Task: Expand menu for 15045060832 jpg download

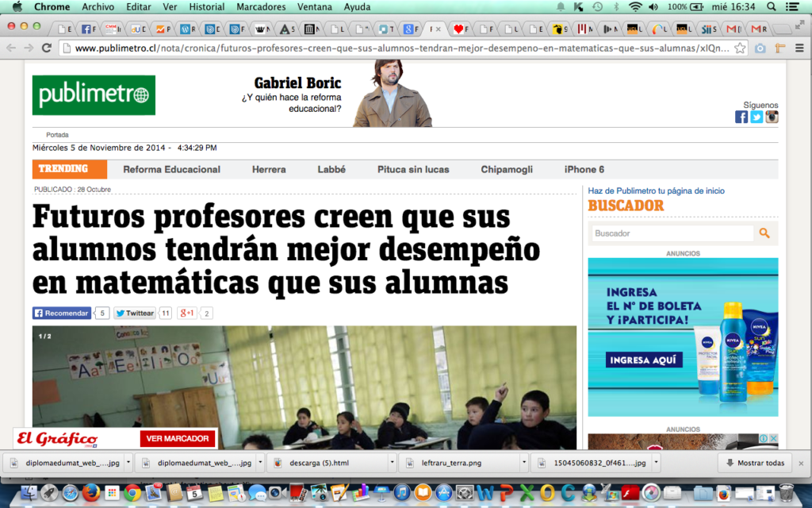Action: pos(655,463)
